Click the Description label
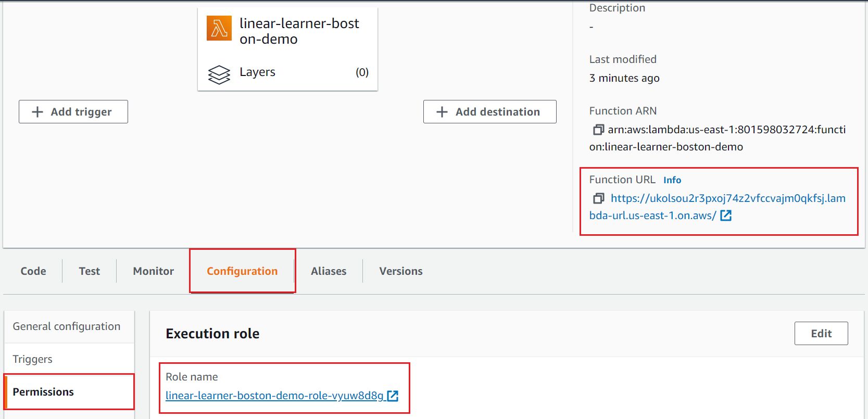The width and height of the screenshot is (868, 419). (x=617, y=8)
